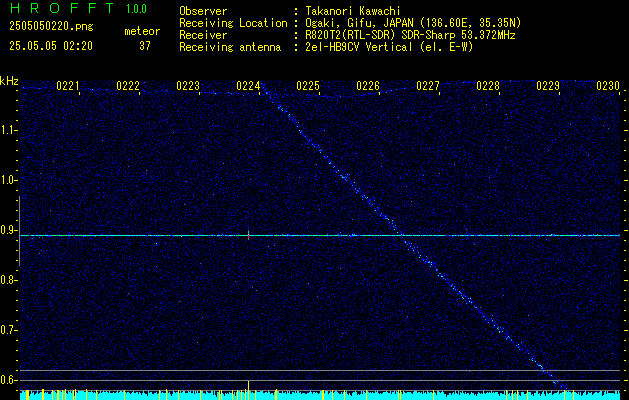Click the vertical gray bar beside 0.9

point(19,231)
